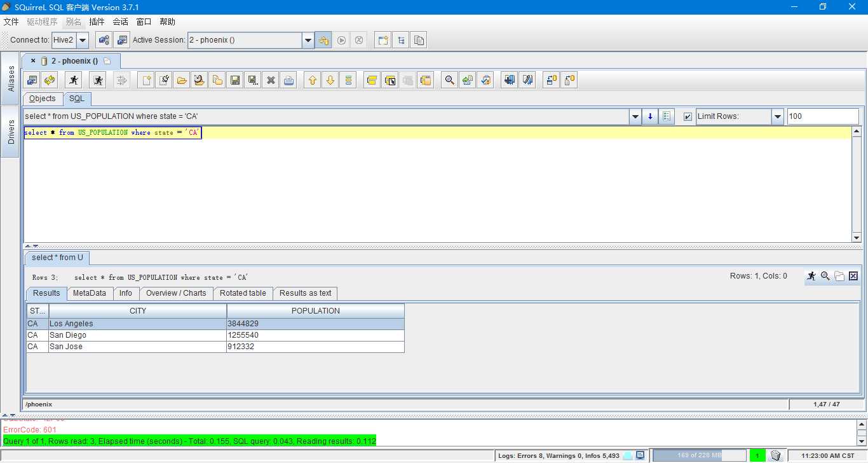Click the Limit Rows 100 input field

[x=823, y=116]
